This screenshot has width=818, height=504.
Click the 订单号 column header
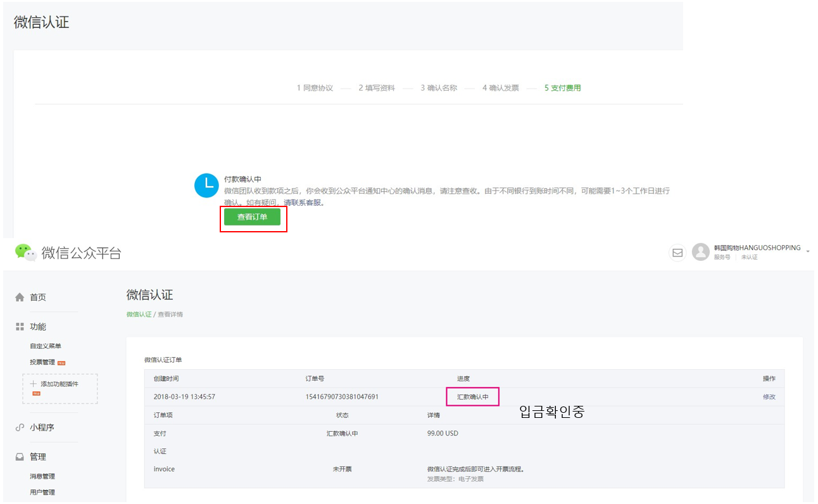tap(315, 379)
